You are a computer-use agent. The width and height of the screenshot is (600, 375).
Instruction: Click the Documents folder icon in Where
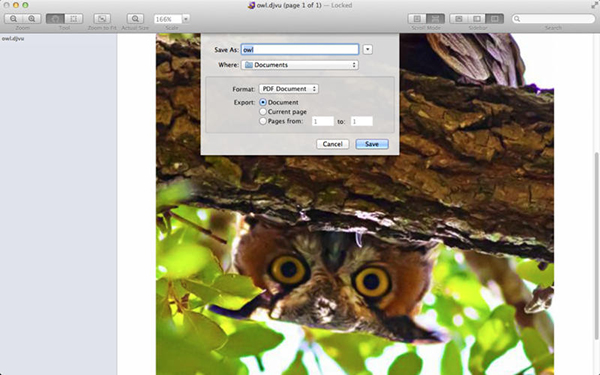(249, 65)
